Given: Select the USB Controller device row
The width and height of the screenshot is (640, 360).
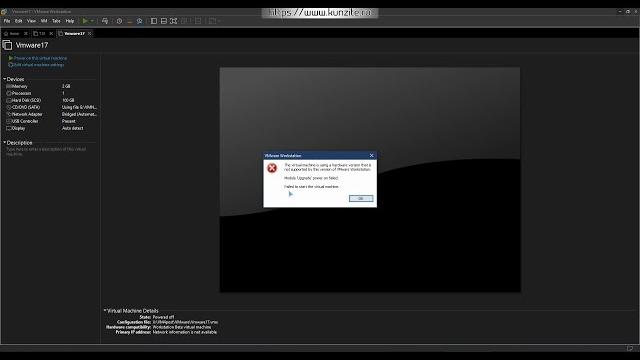Looking at the screenshot, I should point(51,121).
